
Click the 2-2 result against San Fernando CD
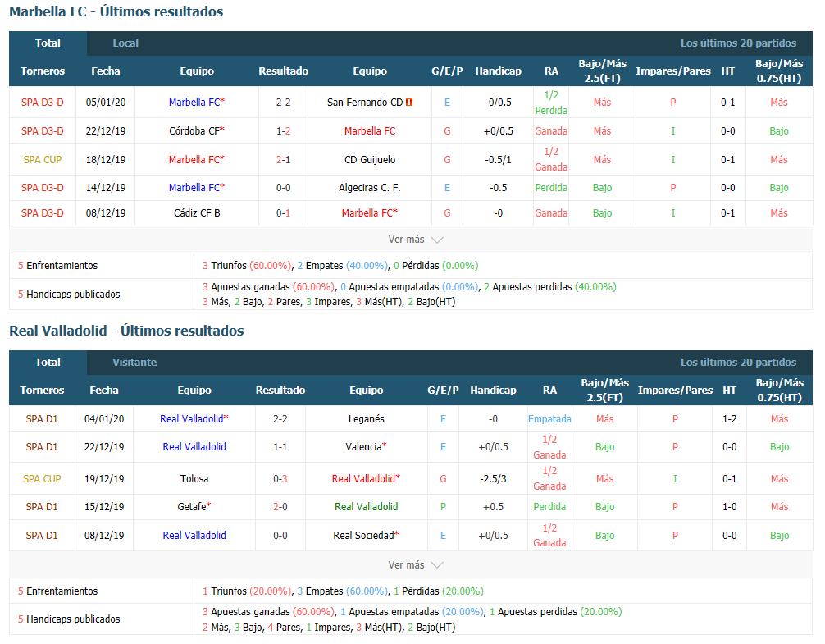[283, 103]
